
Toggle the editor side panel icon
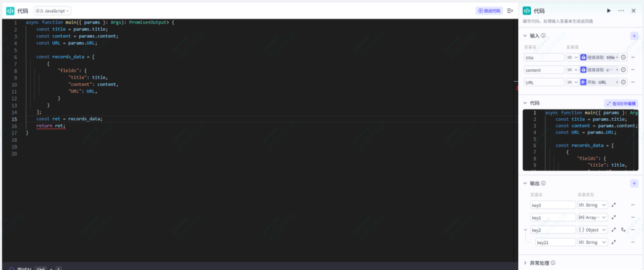[x=509, y=11]
